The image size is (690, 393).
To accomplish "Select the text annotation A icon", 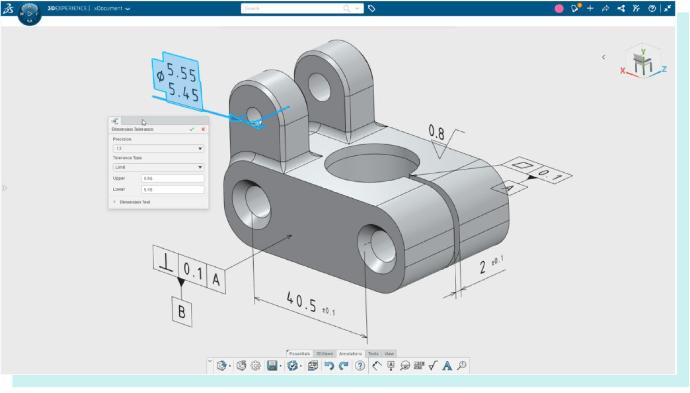I will pyautogui.click(x=447, y=366).
